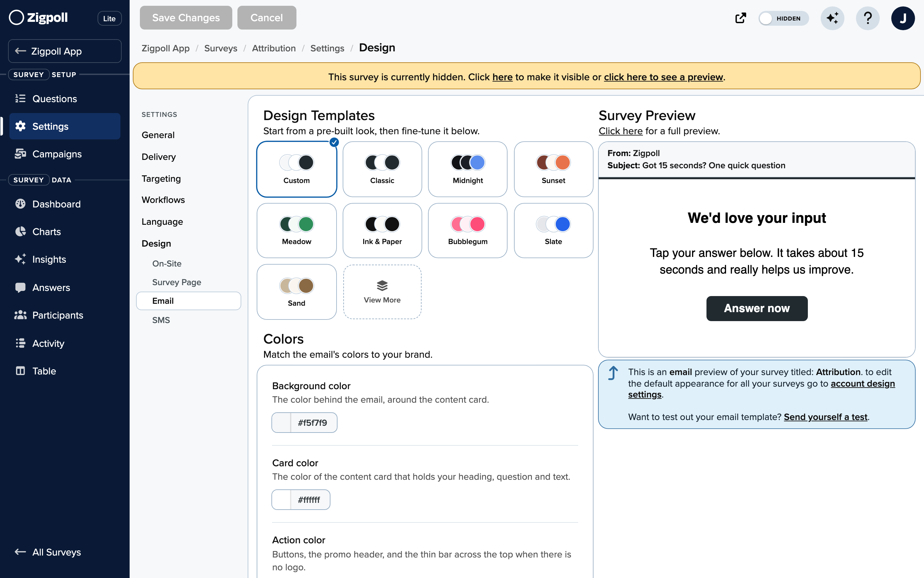
Task: Open the Targeting settings section
Action: click(x=161, y=179)
